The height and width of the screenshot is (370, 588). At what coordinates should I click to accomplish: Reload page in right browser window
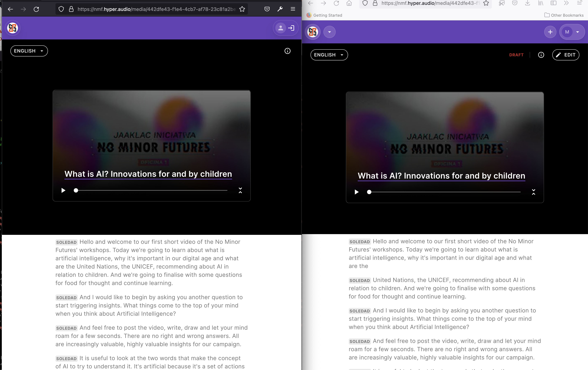click(336, 3)
